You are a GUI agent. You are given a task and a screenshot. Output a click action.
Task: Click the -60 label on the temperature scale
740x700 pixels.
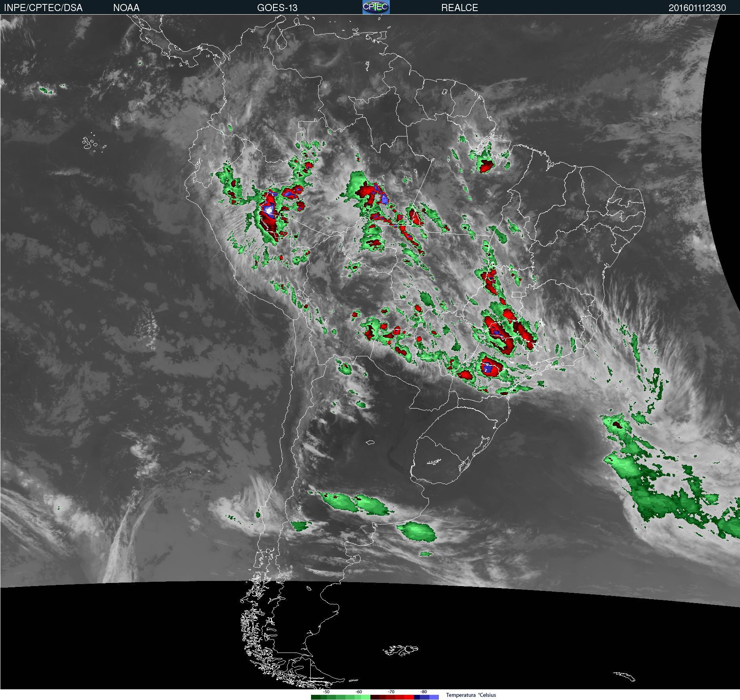point(359,692)
